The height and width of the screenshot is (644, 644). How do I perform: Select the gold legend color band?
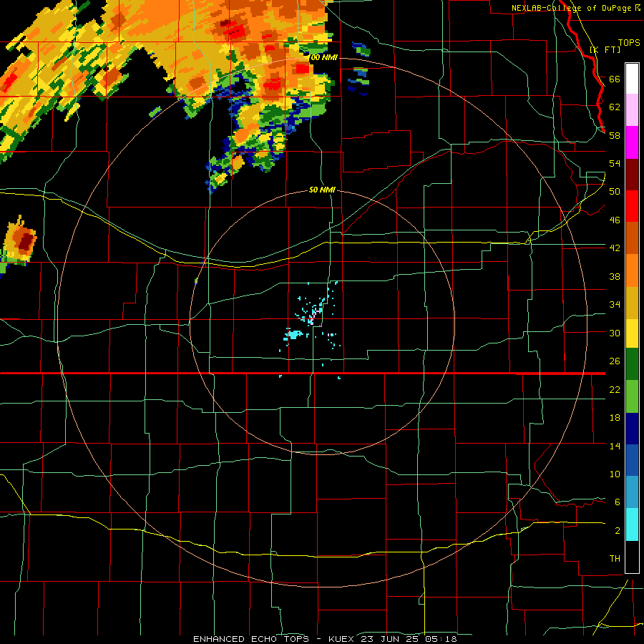[x=632, y=303]
